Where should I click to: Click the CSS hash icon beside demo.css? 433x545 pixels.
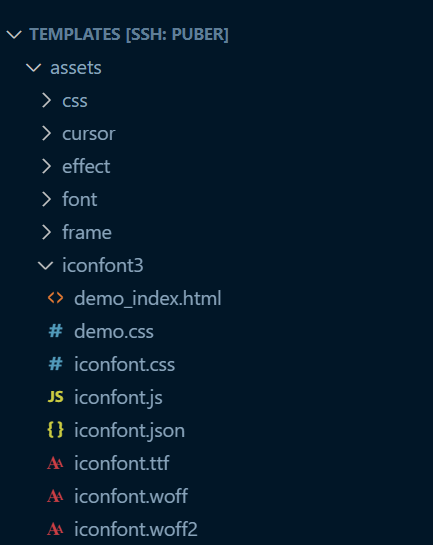pos(56,331)
